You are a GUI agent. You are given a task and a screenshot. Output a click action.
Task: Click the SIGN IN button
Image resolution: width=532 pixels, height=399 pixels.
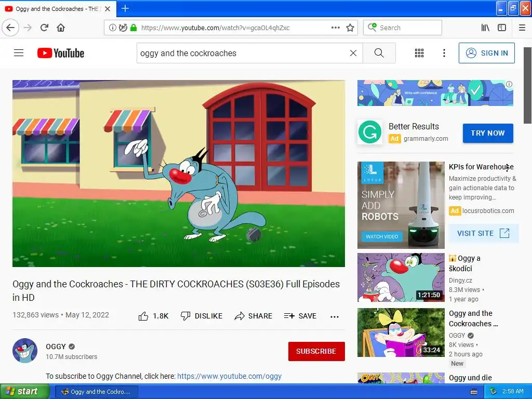point(486,53)
